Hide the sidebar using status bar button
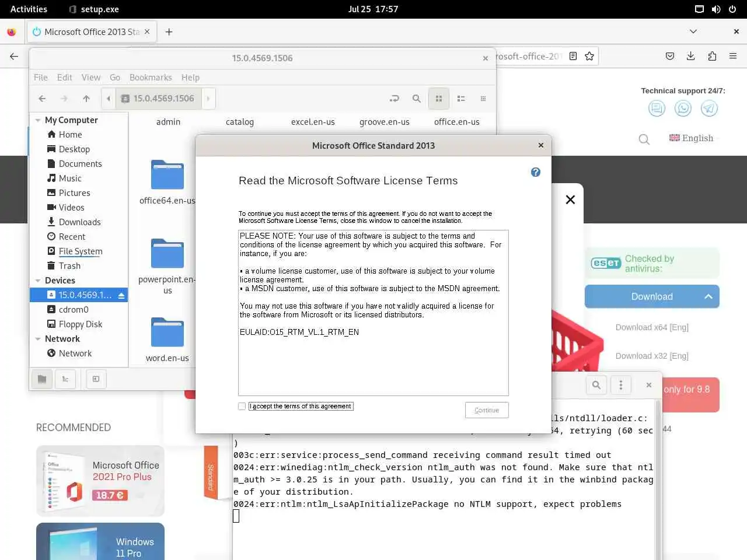 coord(96,379)
